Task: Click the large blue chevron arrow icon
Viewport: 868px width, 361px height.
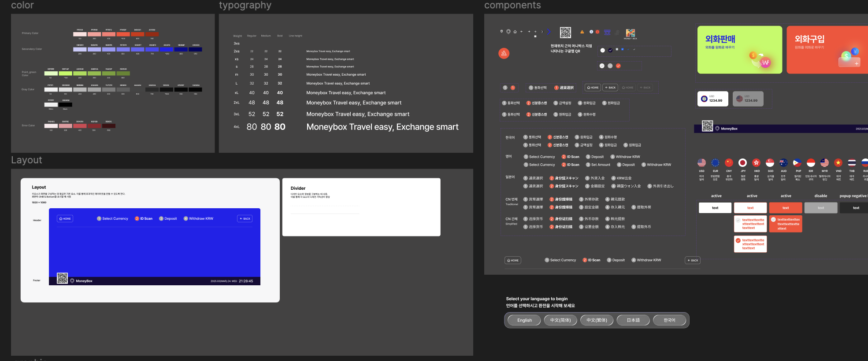Action: point(549,32)
